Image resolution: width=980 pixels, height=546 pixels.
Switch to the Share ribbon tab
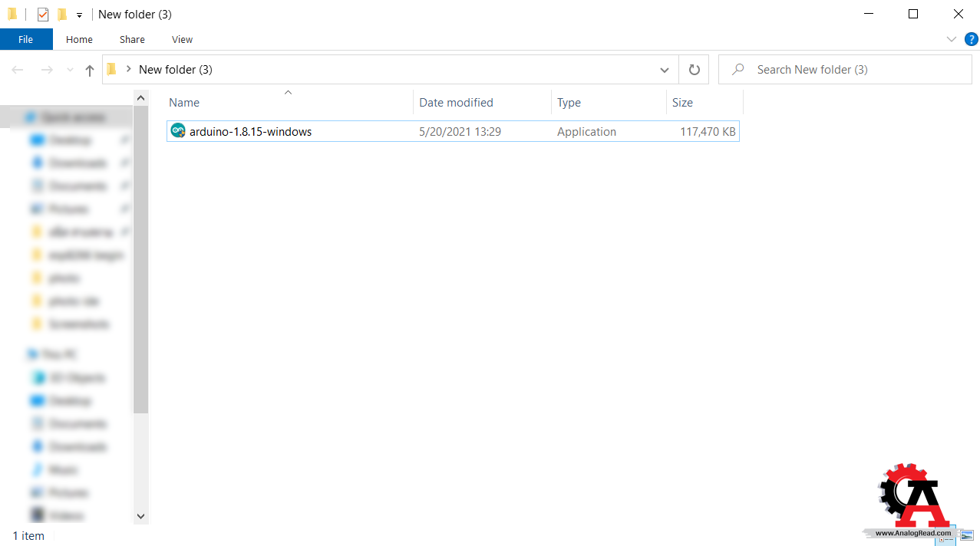132,39
